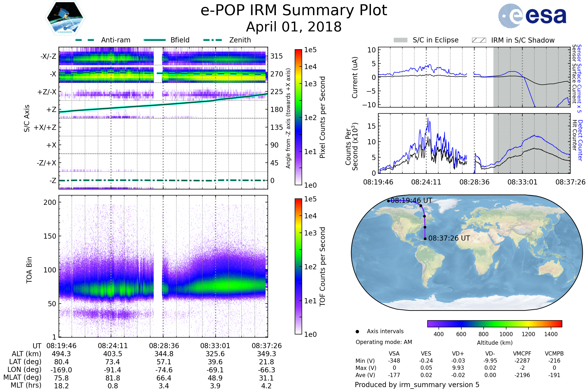
Task: Click the Anti-ram dashed legend line
Action: (85, 40)
